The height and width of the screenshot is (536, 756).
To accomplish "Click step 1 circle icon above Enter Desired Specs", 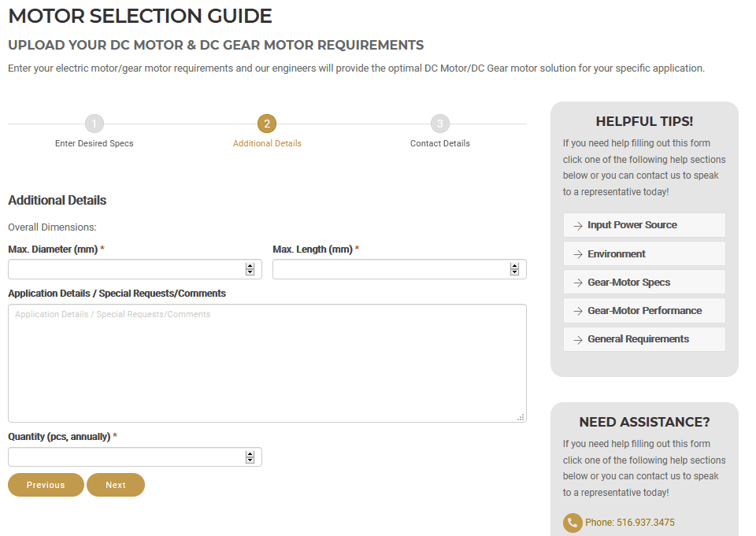I will (94, 124).
